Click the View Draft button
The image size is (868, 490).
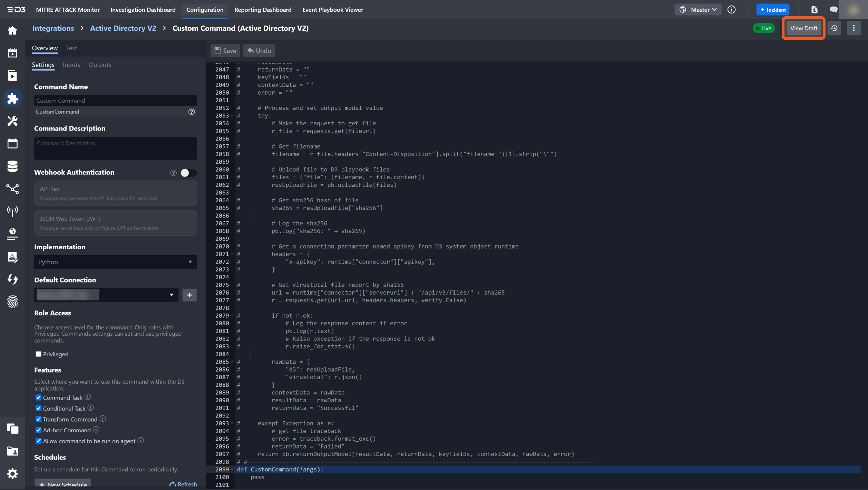coord(803,28)
